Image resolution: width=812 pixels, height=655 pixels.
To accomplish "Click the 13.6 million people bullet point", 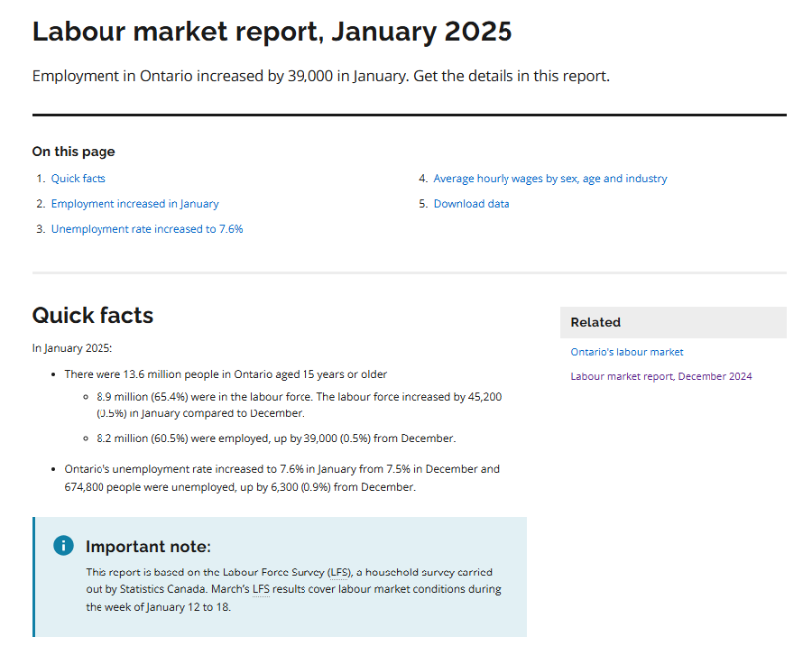I will pyautogui.click(x=226, y=374).
